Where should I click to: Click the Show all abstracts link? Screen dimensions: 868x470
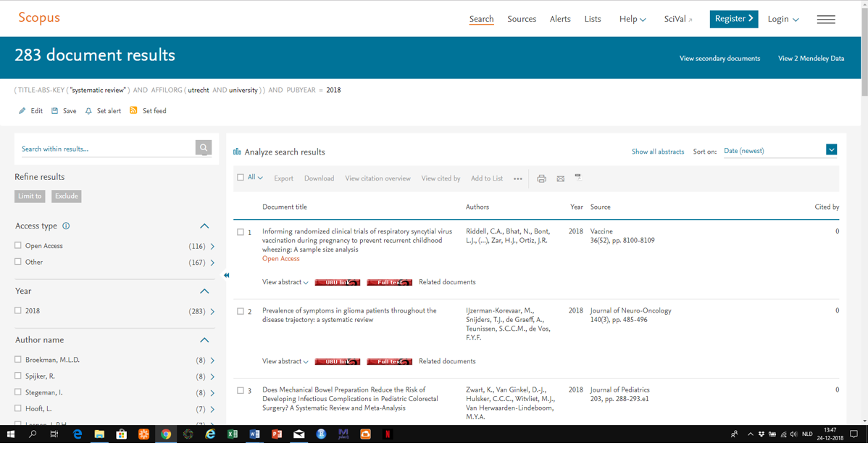[657, 152]
